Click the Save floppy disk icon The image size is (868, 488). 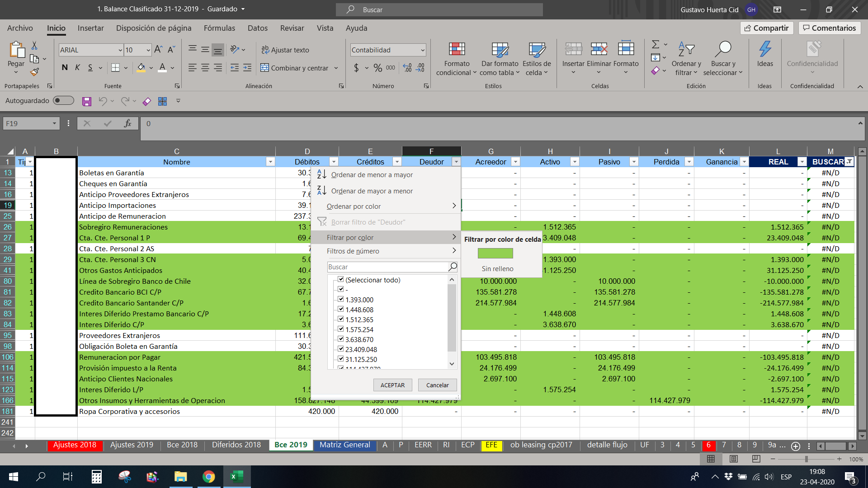click(x=87, y=101)
